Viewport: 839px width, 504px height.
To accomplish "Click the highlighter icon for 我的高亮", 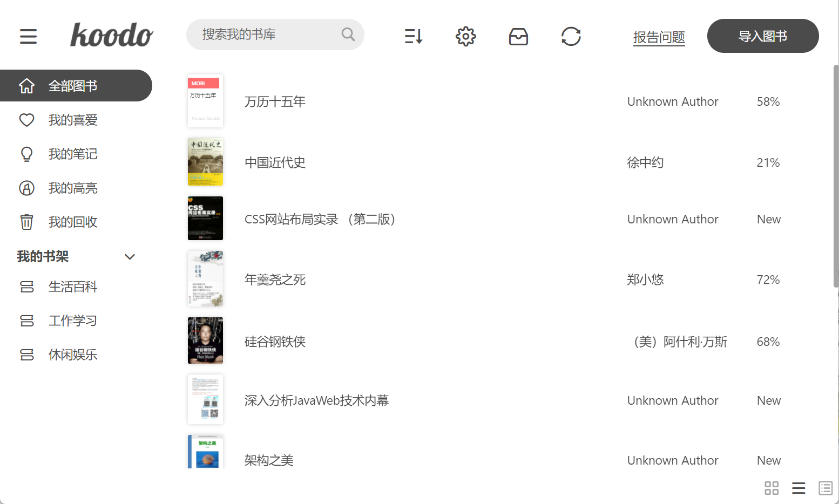I will [26, 188].
